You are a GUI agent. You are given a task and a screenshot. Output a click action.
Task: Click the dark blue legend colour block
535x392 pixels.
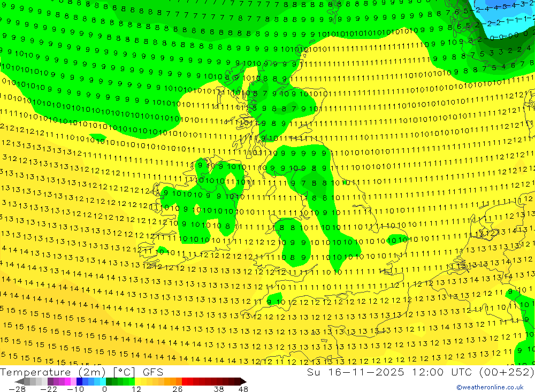[79, 381]
